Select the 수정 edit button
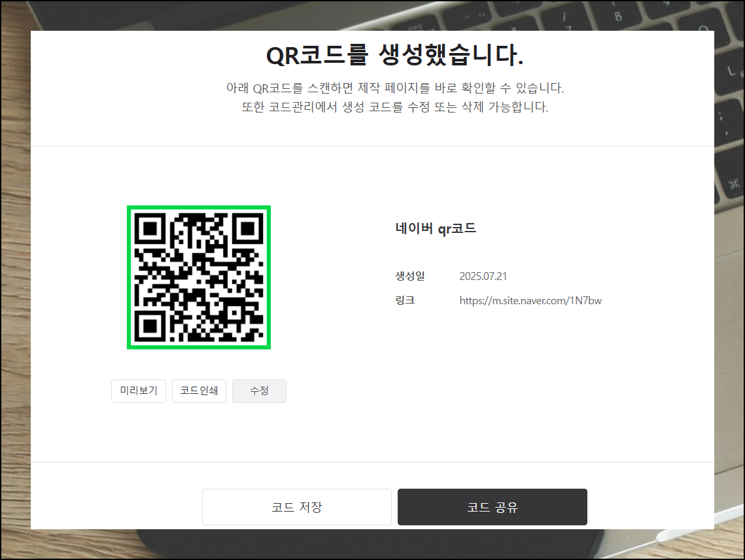 coord(260,391)
